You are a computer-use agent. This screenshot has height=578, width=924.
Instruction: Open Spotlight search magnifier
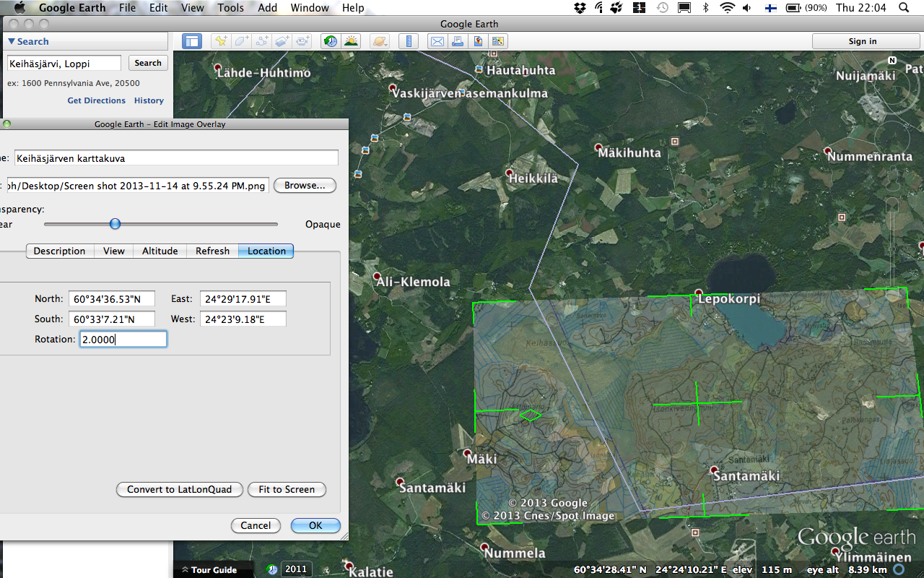[x=904, y=8]
